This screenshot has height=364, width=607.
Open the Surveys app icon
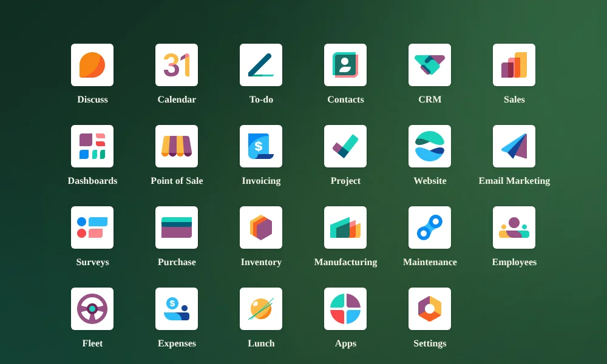coord(92,227)
